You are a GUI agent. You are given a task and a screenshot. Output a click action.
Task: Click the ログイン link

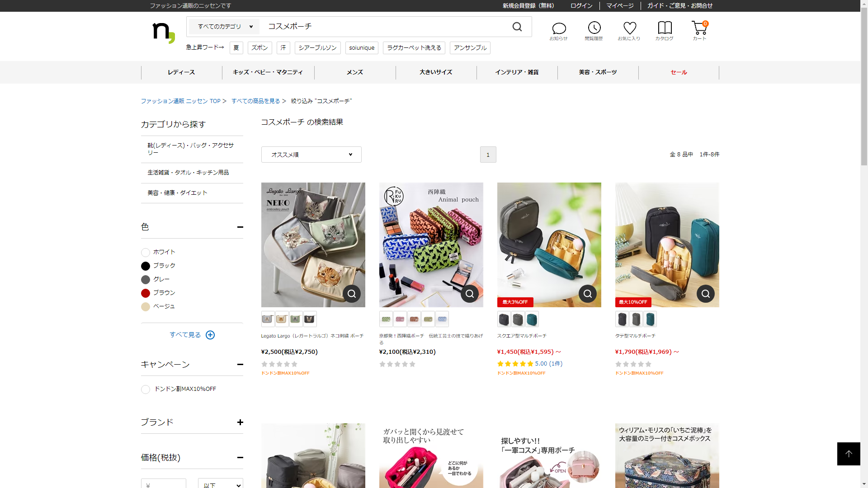581,6
